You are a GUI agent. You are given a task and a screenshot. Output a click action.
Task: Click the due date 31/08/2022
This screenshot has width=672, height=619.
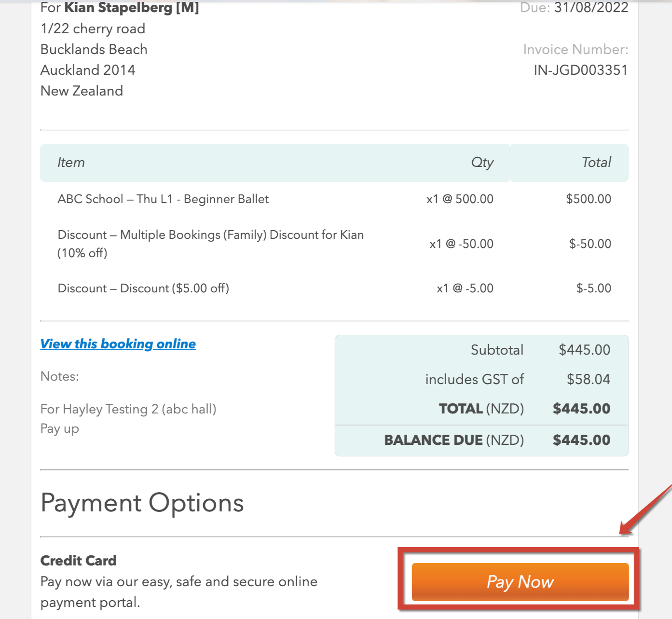pyautogui.click(x=591, y=8)
